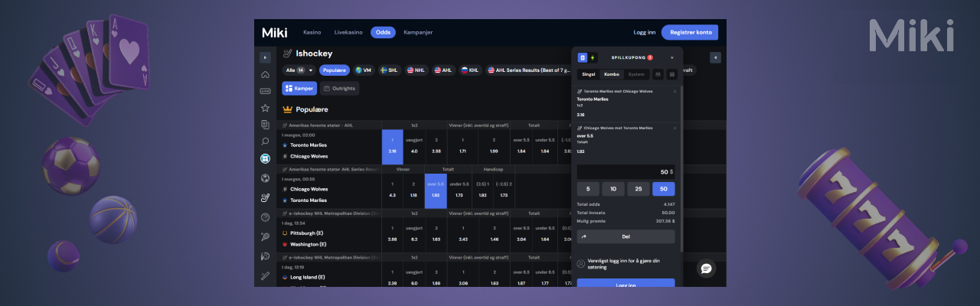The image size is (980, 306).
Task: Click the stake amount input field
Action: click(626, 172)
